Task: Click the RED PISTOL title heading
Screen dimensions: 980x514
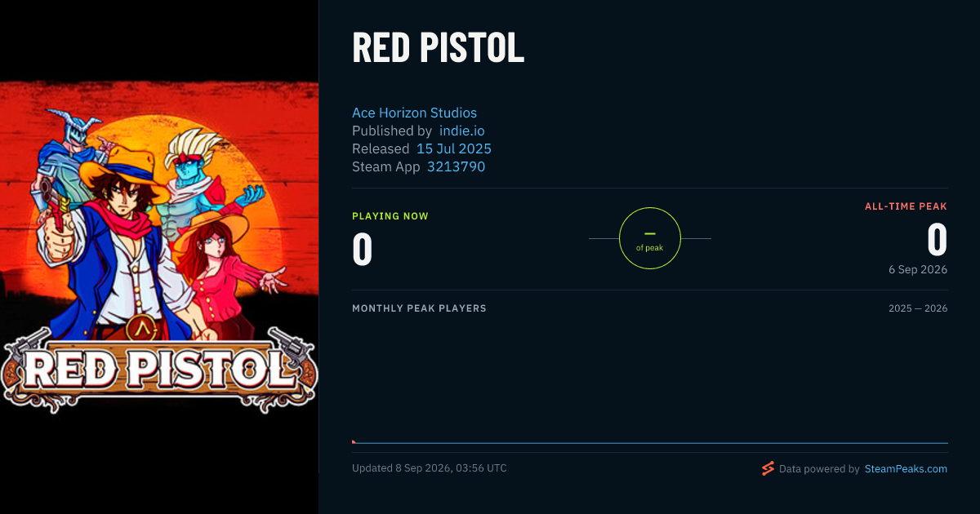Action: tap(438, 48)
